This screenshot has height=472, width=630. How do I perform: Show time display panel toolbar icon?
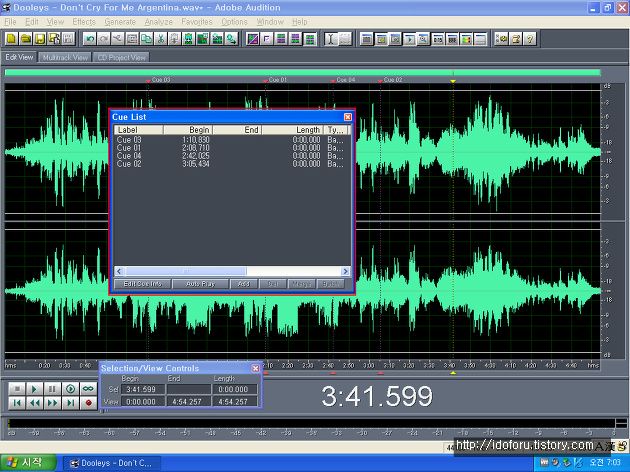438,39
